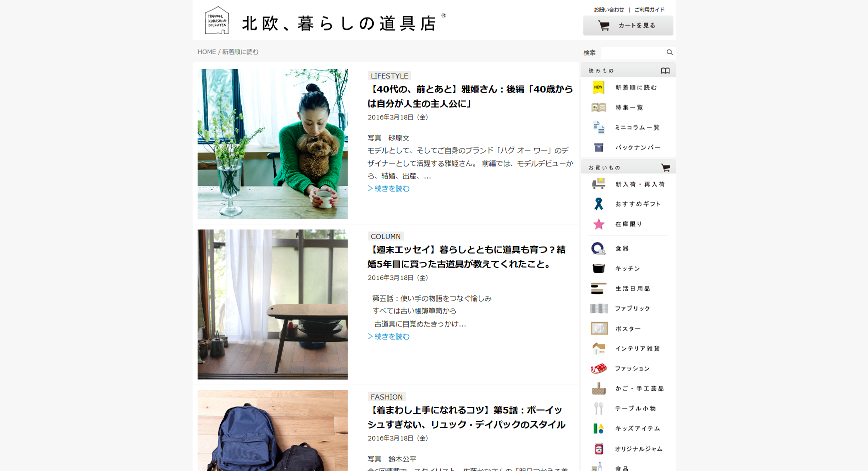Click 続きを読む under the 雅姫さん article
Image resolution: width=868 pixels, height=471 pixels.
click(x=389, y=188)
